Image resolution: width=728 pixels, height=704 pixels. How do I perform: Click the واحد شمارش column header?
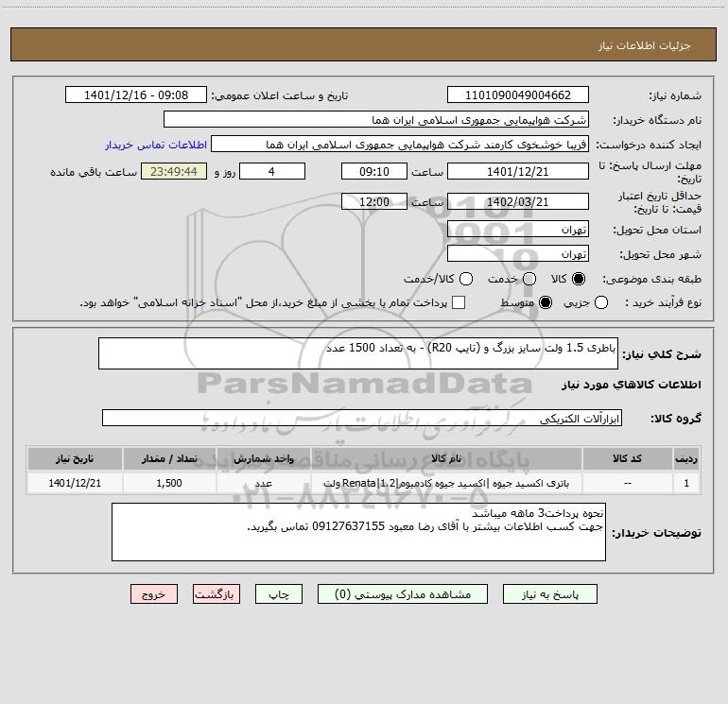click(263, 458)
